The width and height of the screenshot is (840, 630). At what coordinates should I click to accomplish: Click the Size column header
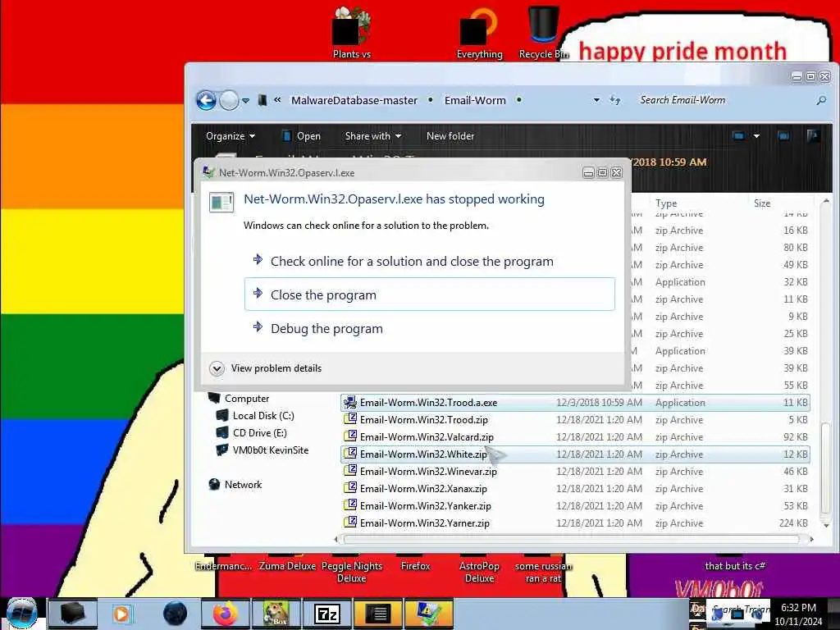[x=762, y=203]
